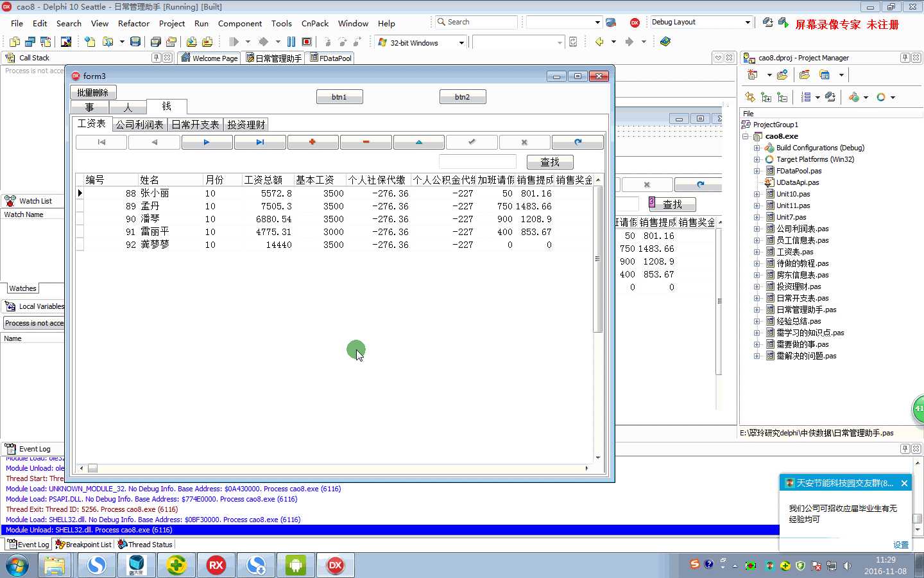
Task: Click the yellow Back navigation arrow icon
Action: pos(599,42)
